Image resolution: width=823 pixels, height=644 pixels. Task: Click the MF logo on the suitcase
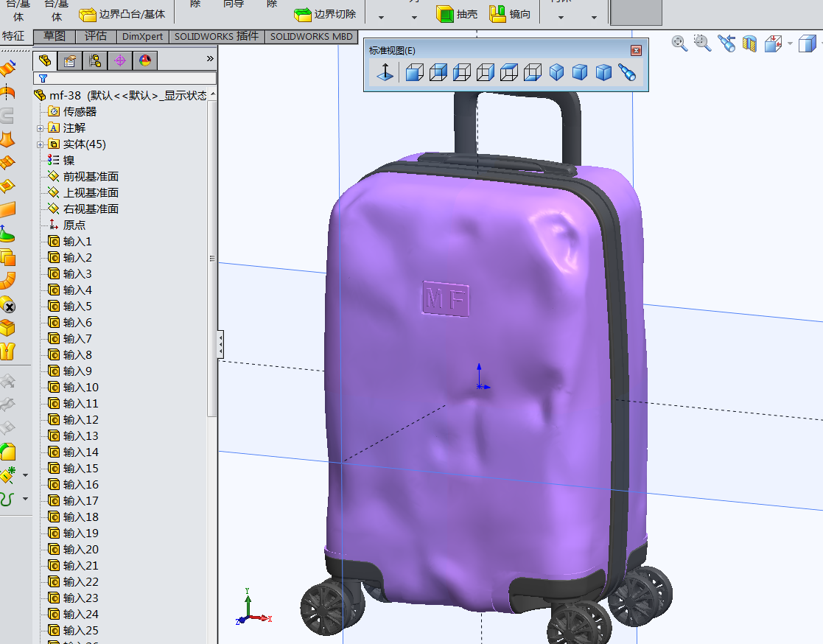coord(446,298)
